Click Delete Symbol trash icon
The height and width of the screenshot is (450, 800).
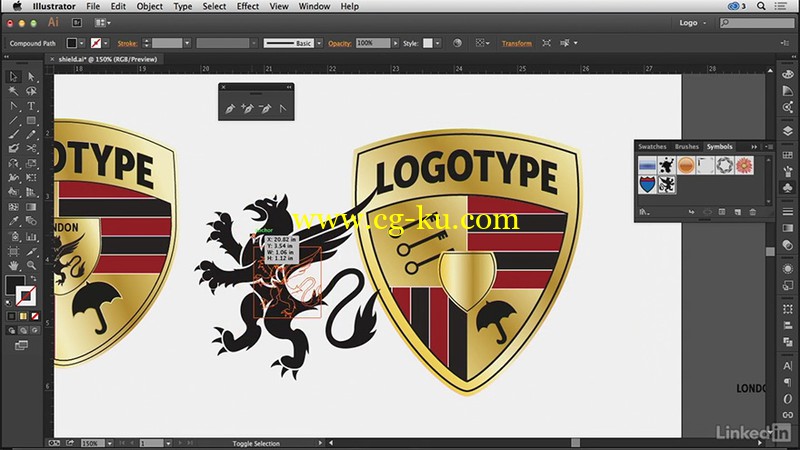pyautogui.click(x=753, y=212)
